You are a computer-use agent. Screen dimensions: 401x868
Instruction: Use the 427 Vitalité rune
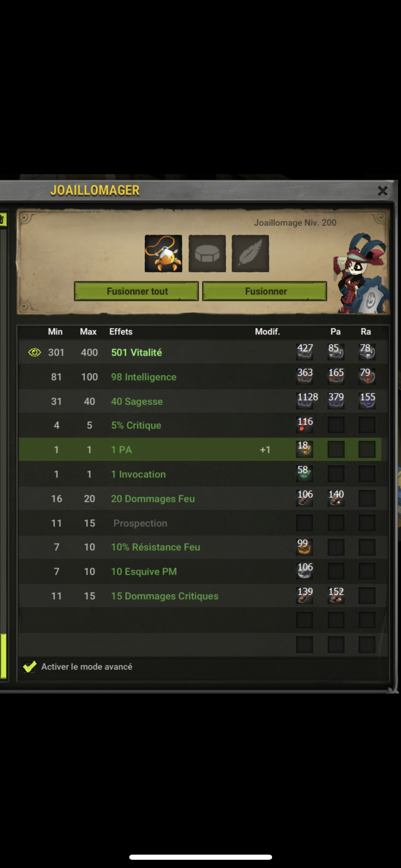point(305,352)
